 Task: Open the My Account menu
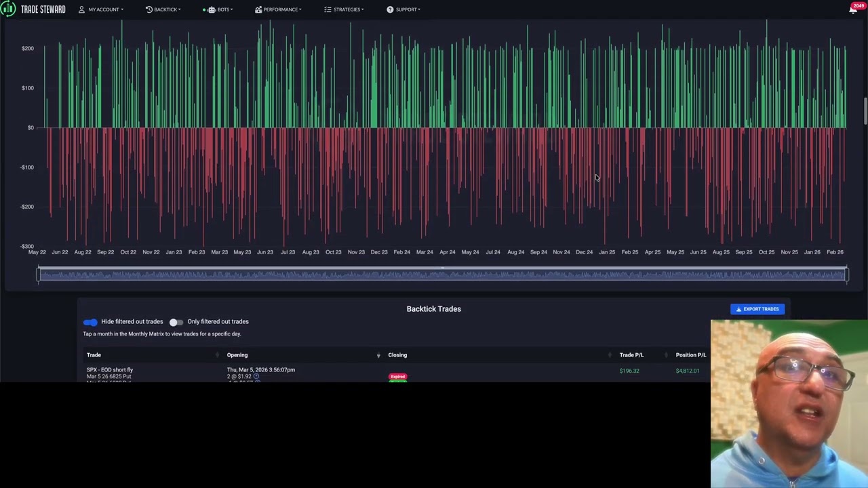(100, 9)
